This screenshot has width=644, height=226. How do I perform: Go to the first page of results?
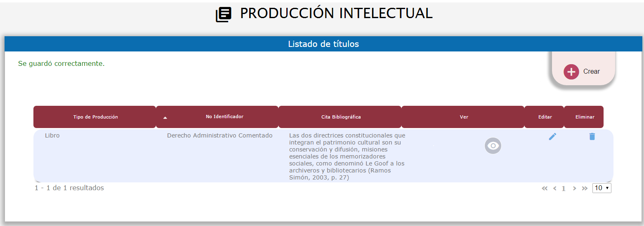545,189
